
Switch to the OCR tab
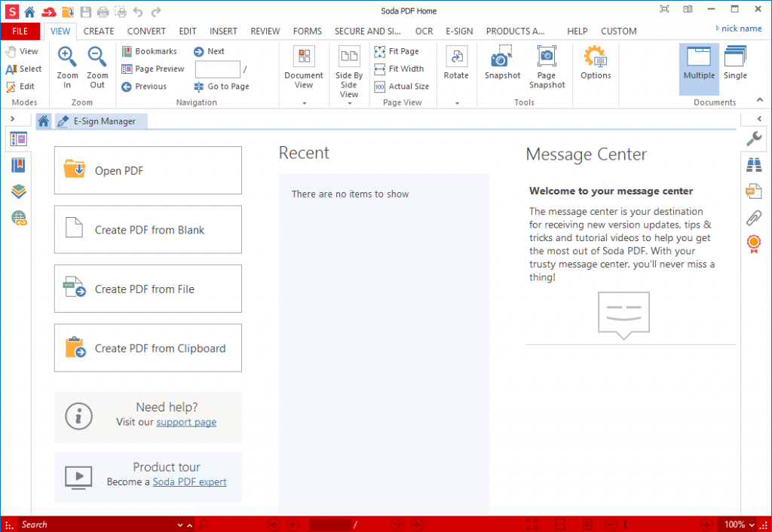[x=424, y=31]
